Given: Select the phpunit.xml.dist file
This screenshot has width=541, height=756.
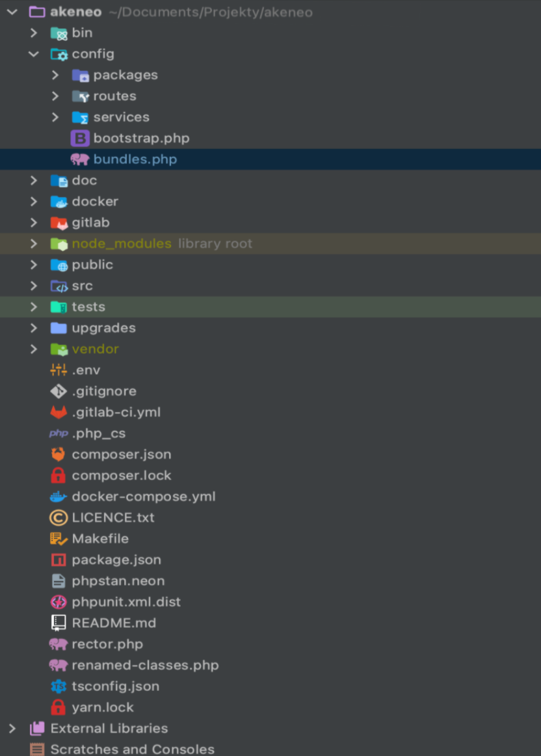Looking at the screenshot, I should point(126,602).
